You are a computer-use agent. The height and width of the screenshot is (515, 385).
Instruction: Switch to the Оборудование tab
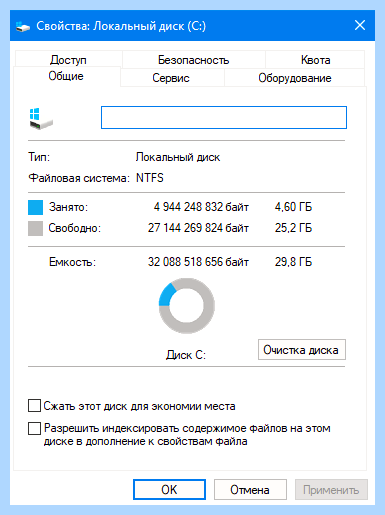(x=295, y=78)
